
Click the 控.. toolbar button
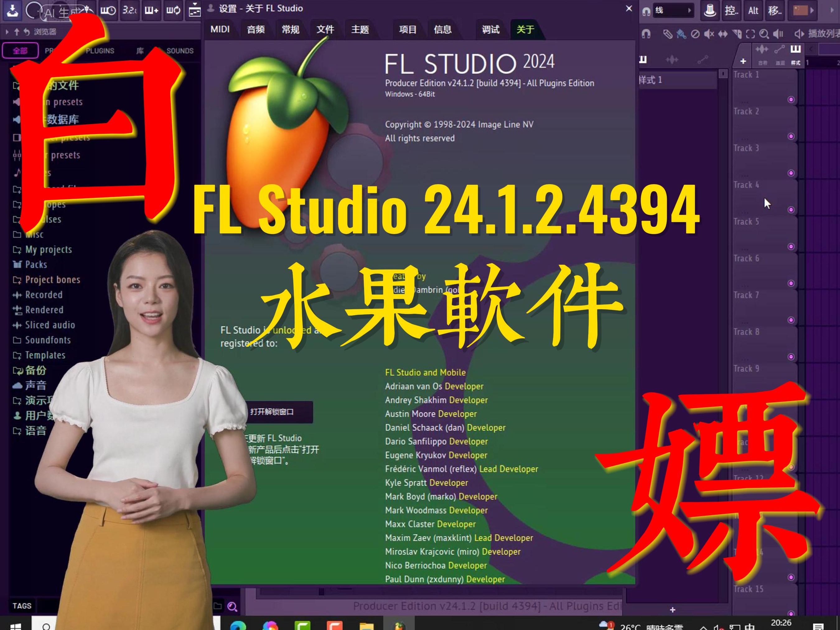pos(731,10)
